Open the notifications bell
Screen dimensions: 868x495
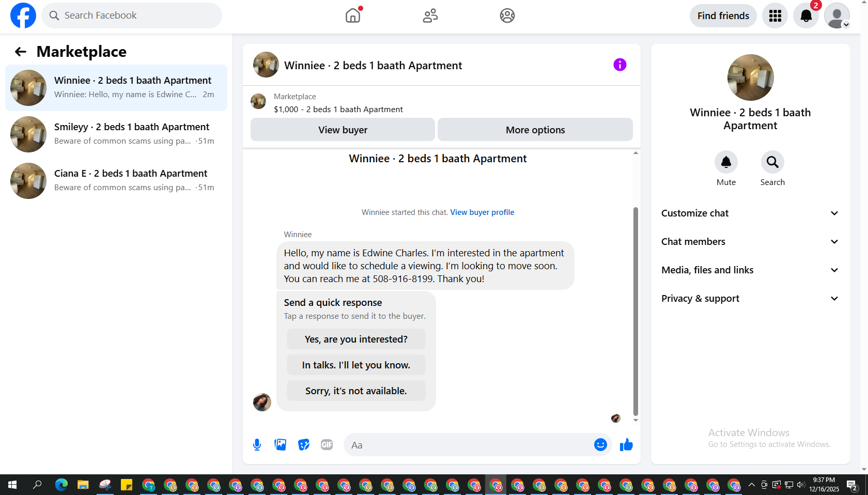(x=806, y=16)
